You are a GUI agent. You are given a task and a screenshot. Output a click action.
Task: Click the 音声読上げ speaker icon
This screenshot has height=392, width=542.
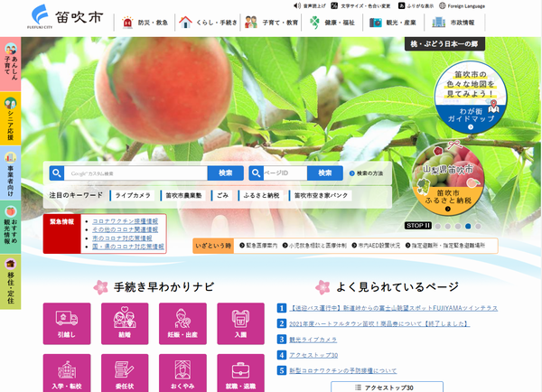[x=297, y=6]
